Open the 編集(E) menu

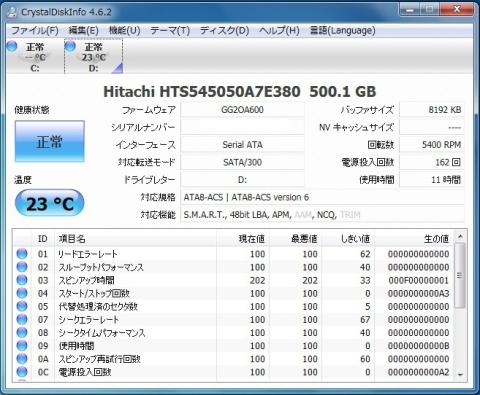point(83,31)
